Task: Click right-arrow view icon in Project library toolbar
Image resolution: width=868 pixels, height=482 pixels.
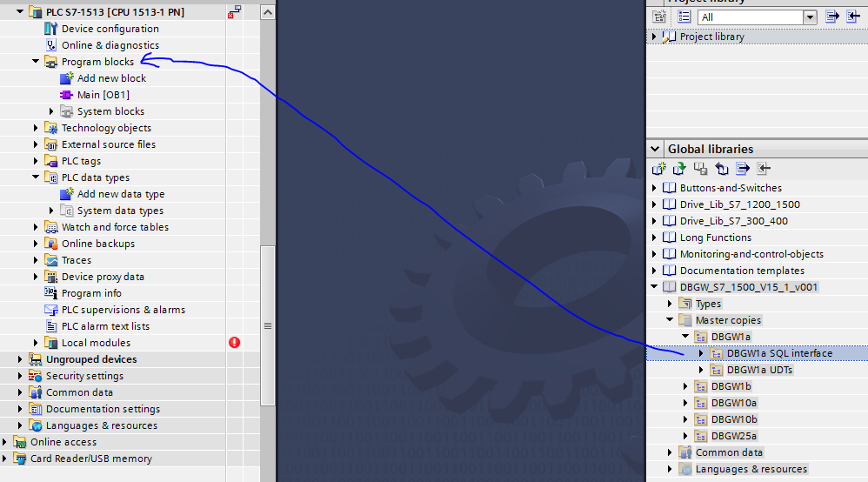Action: (x=832, y=17)
